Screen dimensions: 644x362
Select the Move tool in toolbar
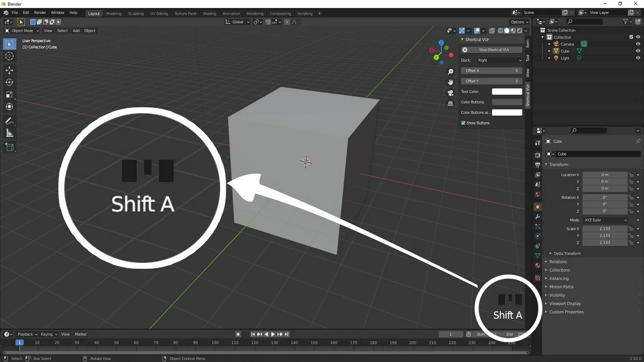pyautogui.click(x=9, y=70)
